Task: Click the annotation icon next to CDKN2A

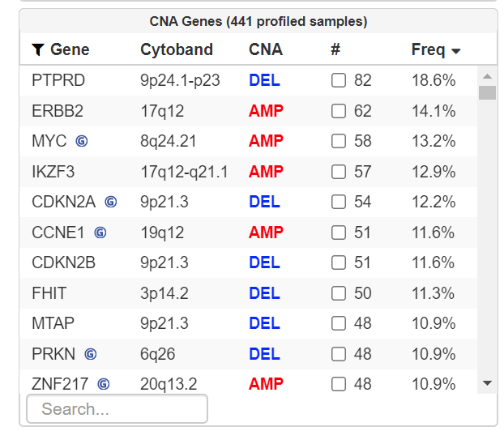Action: [x=111, y=202]
